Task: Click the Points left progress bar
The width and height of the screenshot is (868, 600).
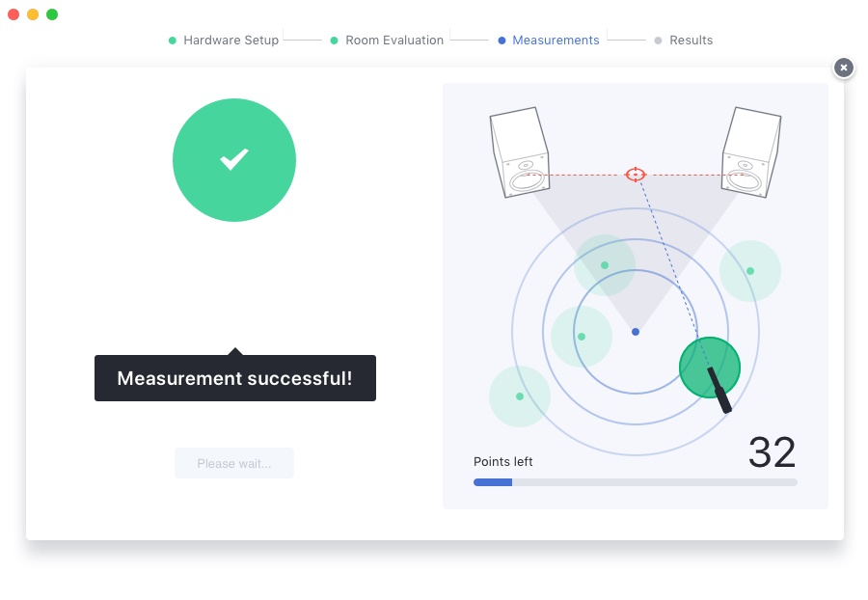Action: (635, 481)
